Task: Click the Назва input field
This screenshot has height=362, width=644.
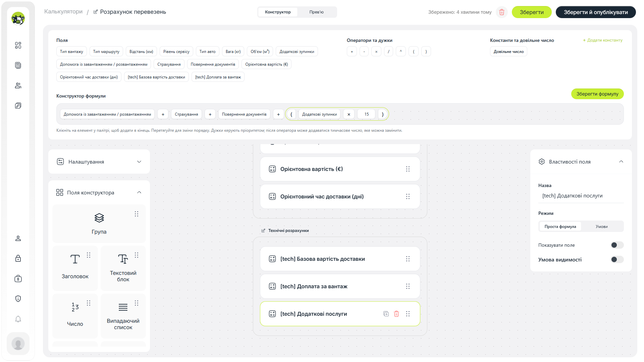Action: coord(581,196)
